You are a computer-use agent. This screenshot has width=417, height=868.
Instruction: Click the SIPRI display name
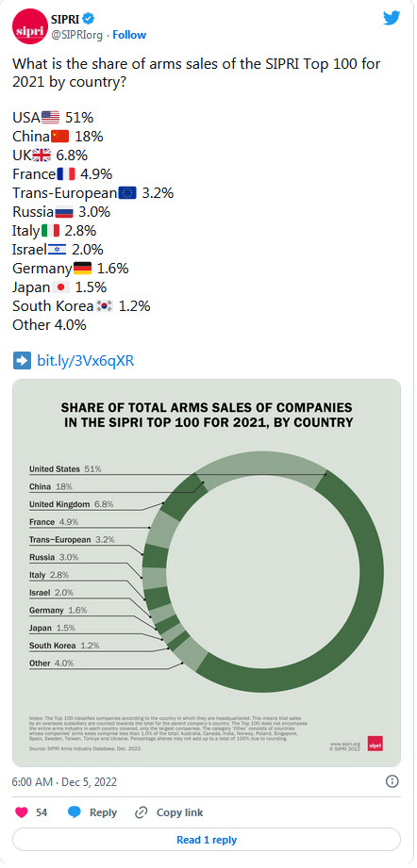pos(64,20)
